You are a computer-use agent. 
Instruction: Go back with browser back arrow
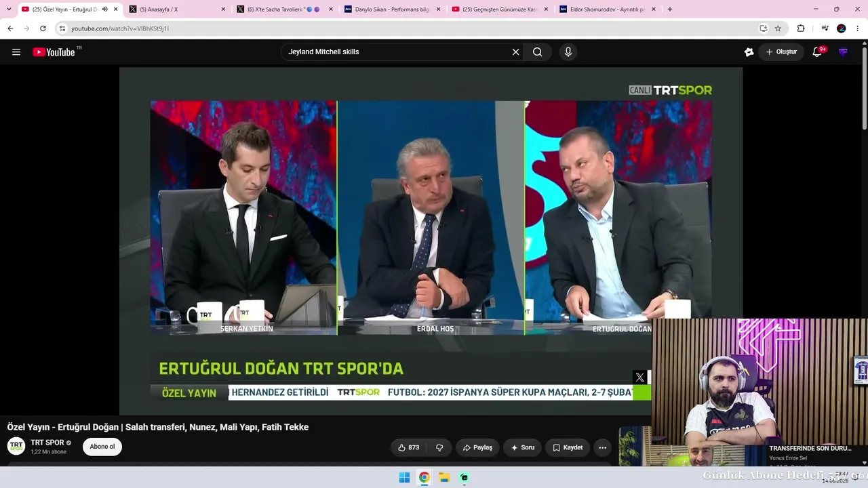10,28
